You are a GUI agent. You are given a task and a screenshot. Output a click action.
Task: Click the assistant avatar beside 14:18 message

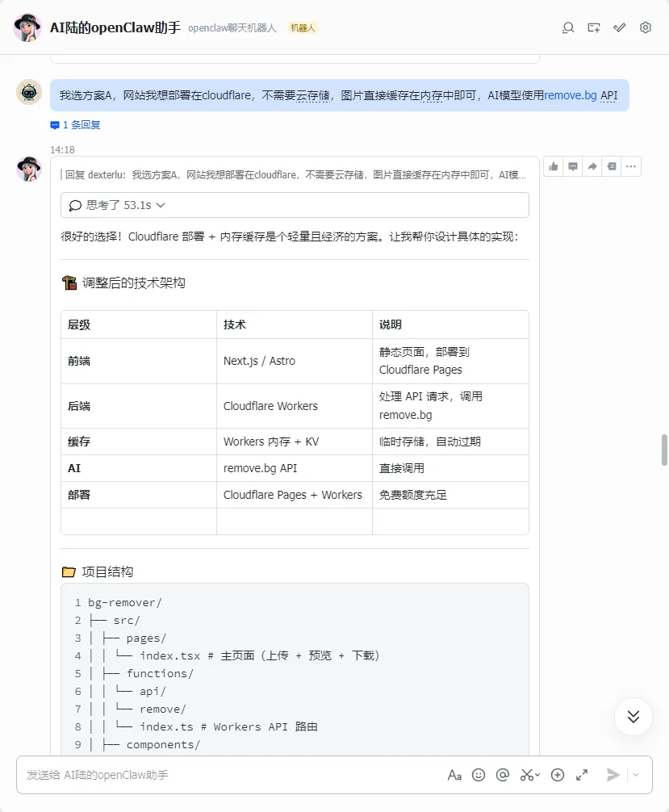pyautogui.click(x=29, y=169)
